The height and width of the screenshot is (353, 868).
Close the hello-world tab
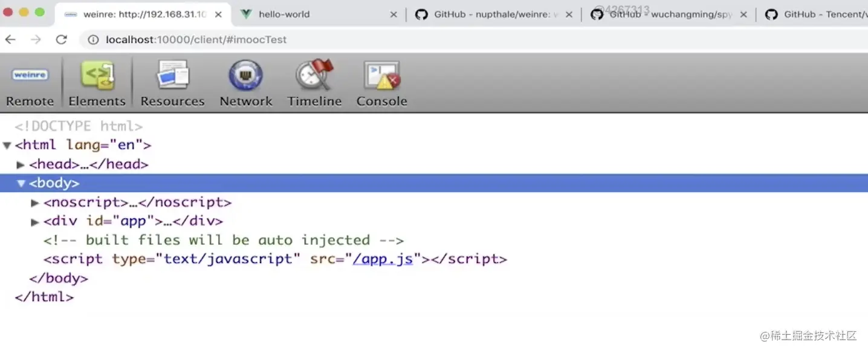point(394,15)
